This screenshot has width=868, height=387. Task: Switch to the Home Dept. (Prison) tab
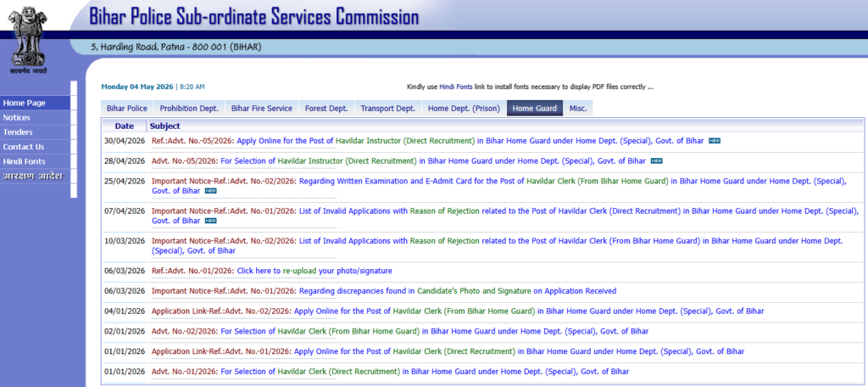pos(464,108)
